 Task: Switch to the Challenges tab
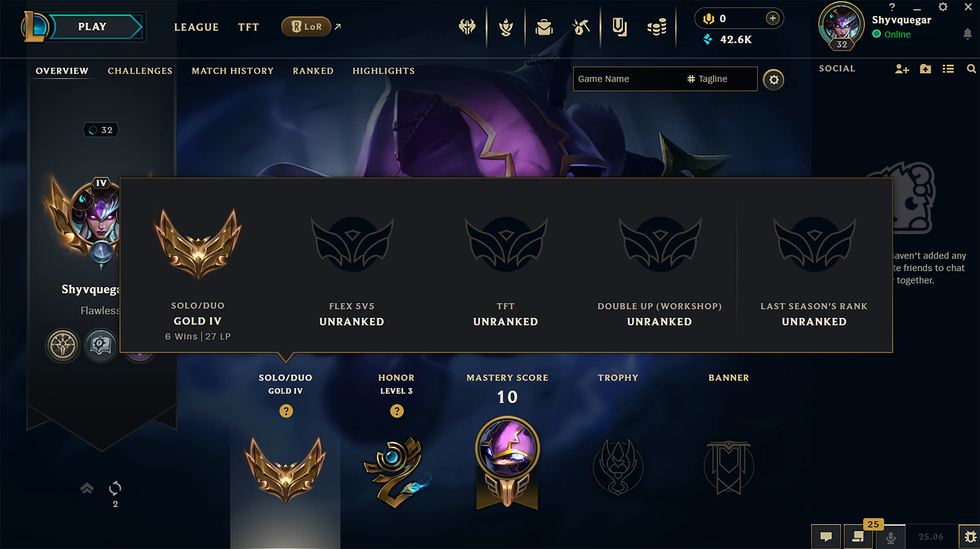(140, 71)
